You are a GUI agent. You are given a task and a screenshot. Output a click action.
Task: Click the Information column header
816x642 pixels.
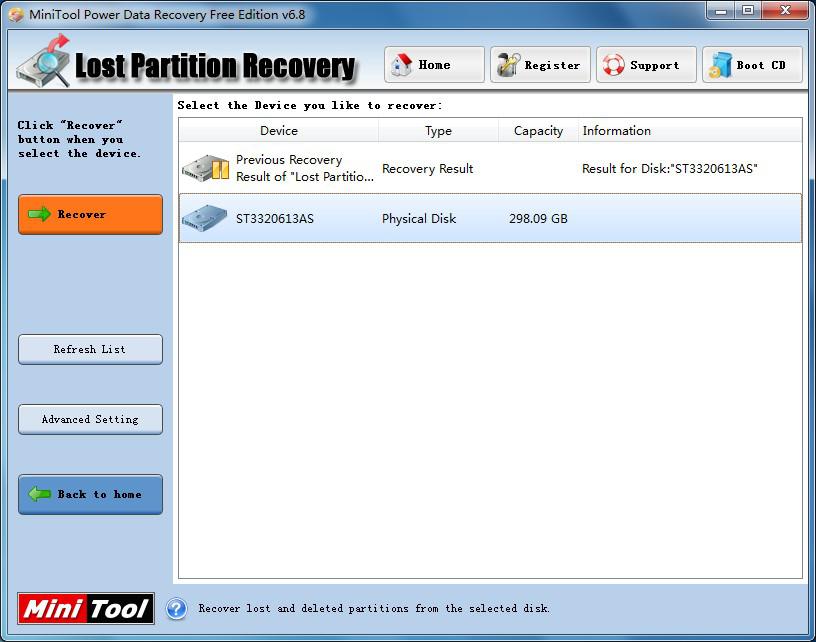pos(690,131)
